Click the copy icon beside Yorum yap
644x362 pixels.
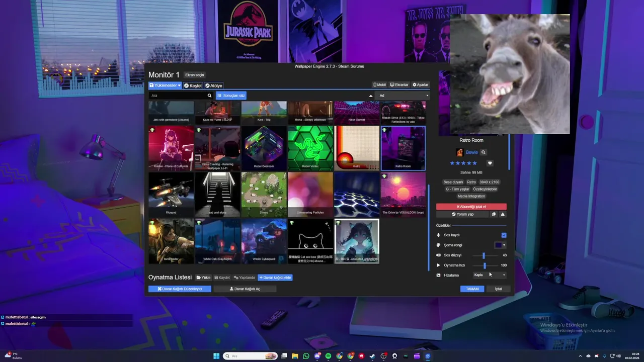494,214
